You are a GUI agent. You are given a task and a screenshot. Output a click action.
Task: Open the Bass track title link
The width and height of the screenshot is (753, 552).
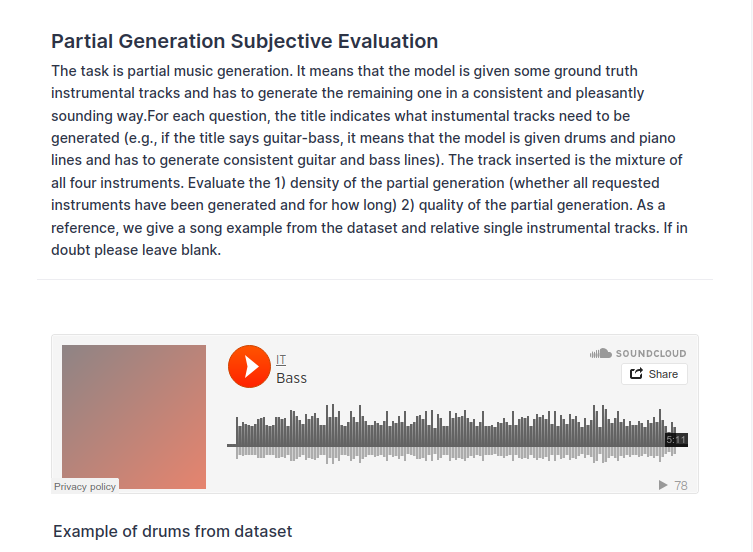[x=291, y=378]
